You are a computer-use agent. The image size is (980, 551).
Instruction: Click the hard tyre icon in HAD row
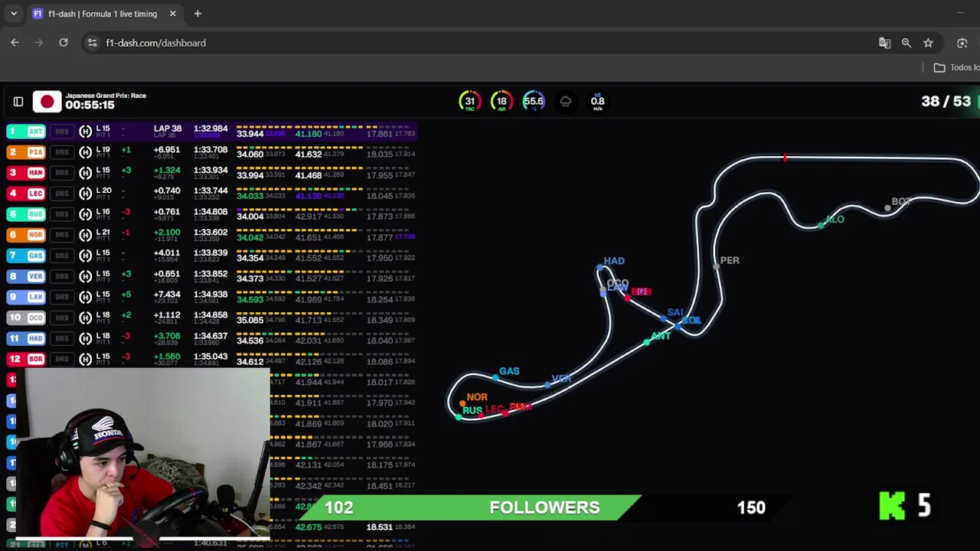coord(85,338)
